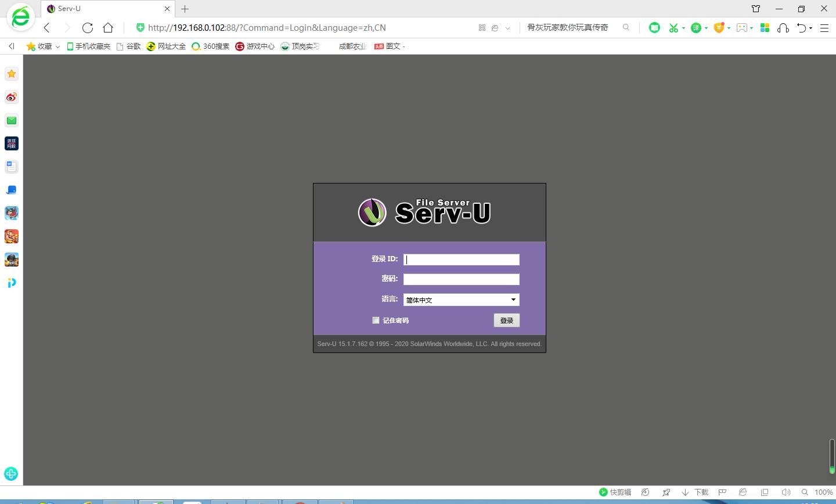Go back with the browser back arrow
This screenshot has height=504, width=836.
[x=47, y=28]
